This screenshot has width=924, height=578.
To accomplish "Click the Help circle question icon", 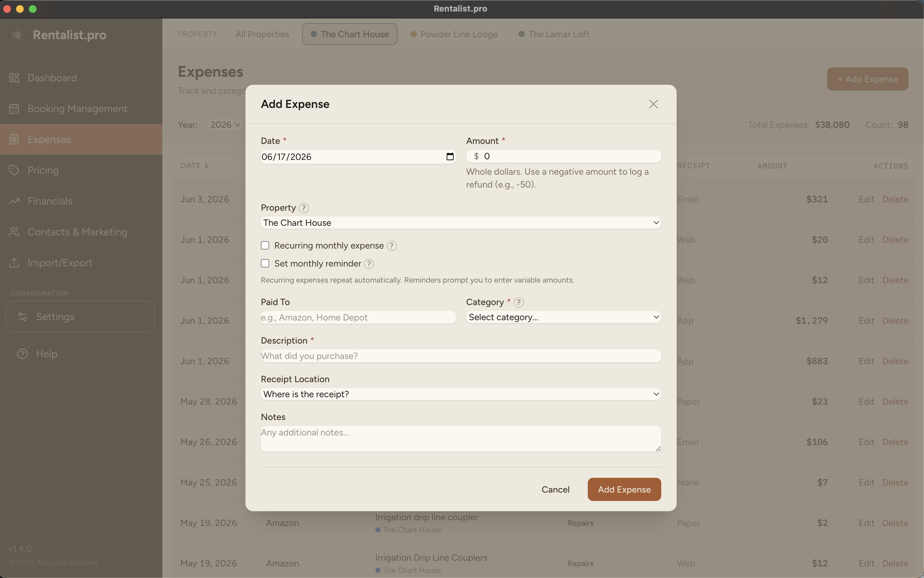I will [x=22, y=354].
